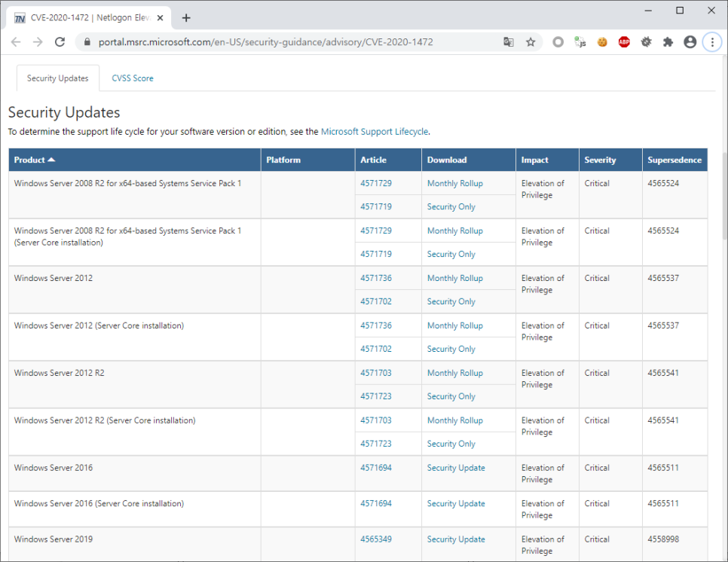Open article 4571694 for Windows Server 2016

(x=376, y=467)
